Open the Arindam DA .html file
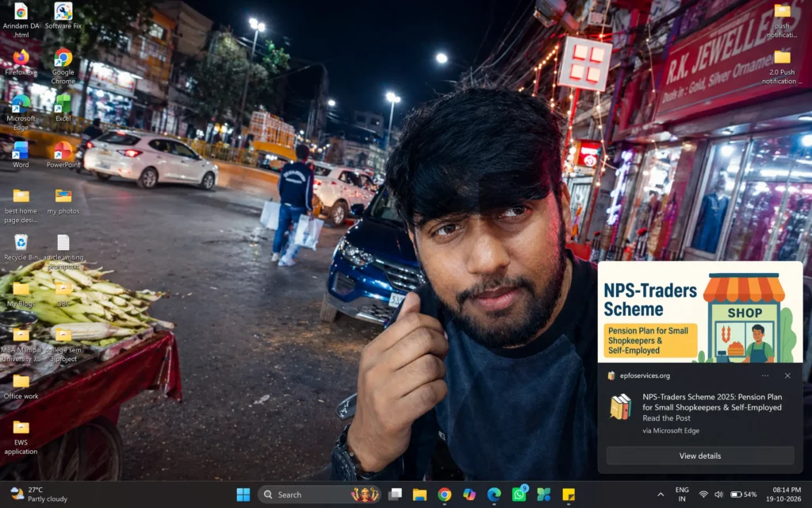Screen dimensions: 812x508 click(21, 20)
